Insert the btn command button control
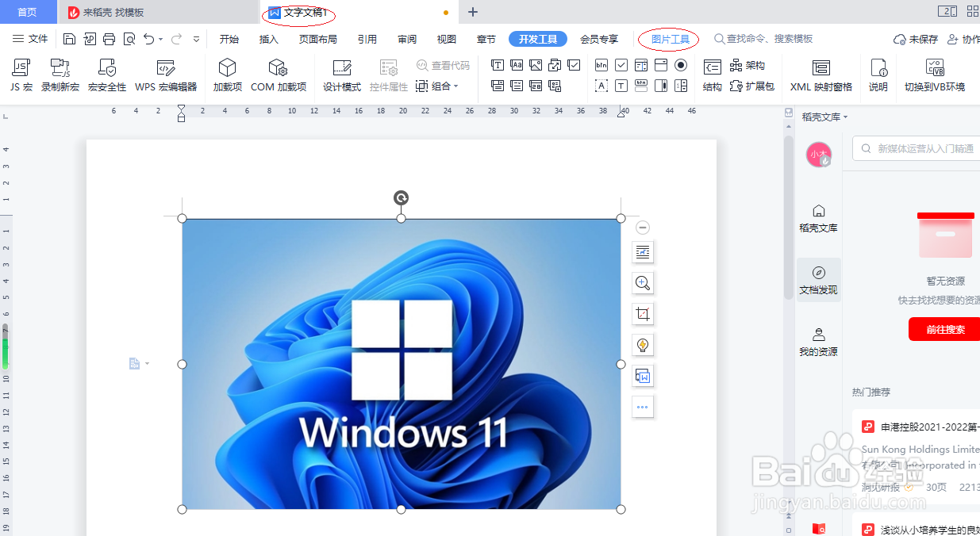The image size is (980, 536). (601, 65)
